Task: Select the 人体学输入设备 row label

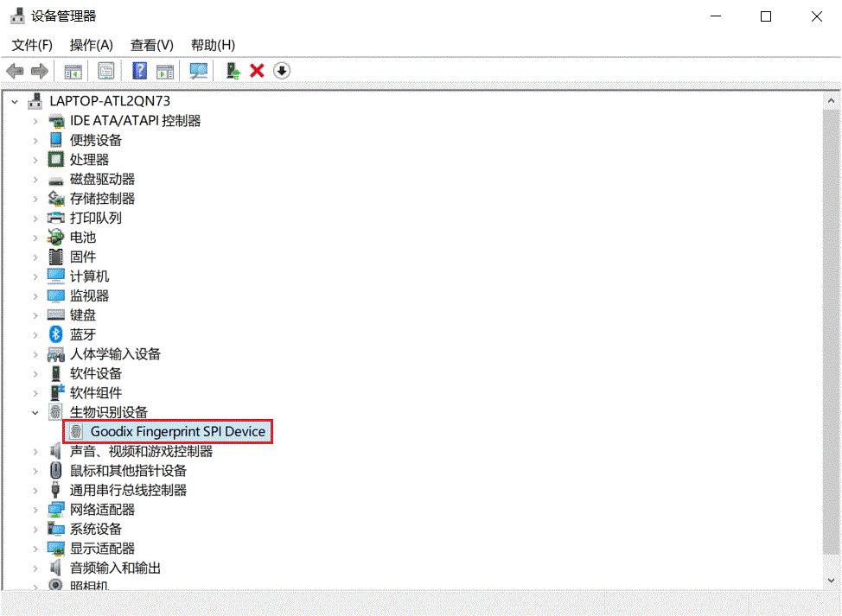Action: coord(115,354)
